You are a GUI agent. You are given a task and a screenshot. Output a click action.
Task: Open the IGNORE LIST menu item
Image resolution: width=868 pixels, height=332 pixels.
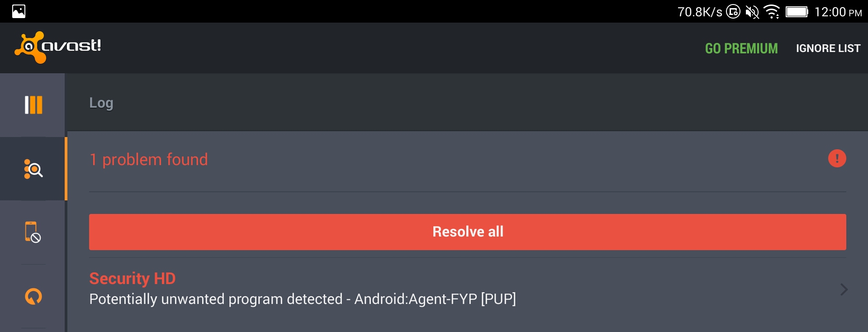point(828,48)
